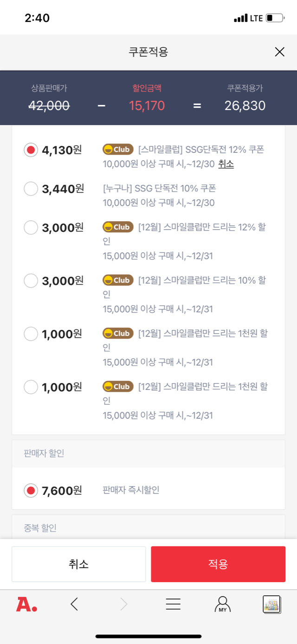297x644 pixels.
Task: Tap the Auction home 'A.' logo icon
Action: (26, 604)
